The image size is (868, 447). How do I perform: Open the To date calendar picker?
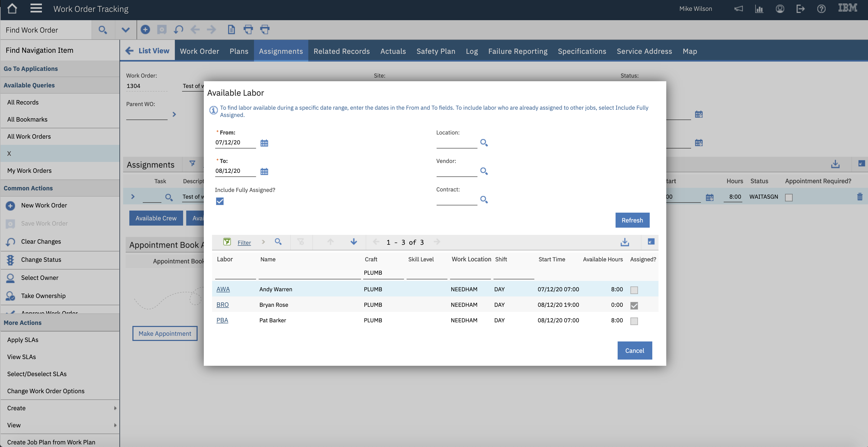click(x=264, y=171)
